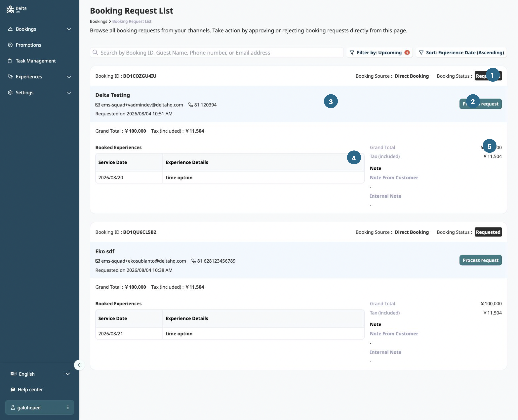Image resolution: width=518 pixels, height=420 pixels.
Task: Click Process request for Eko sdf
Action: [x=480, y=260]
